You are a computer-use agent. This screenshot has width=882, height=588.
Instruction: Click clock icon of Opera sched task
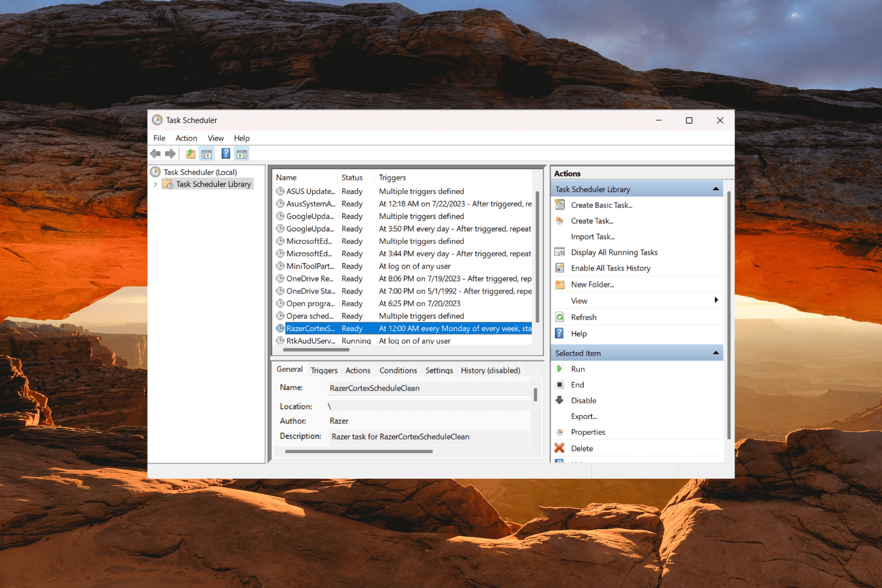click(280, 316)
